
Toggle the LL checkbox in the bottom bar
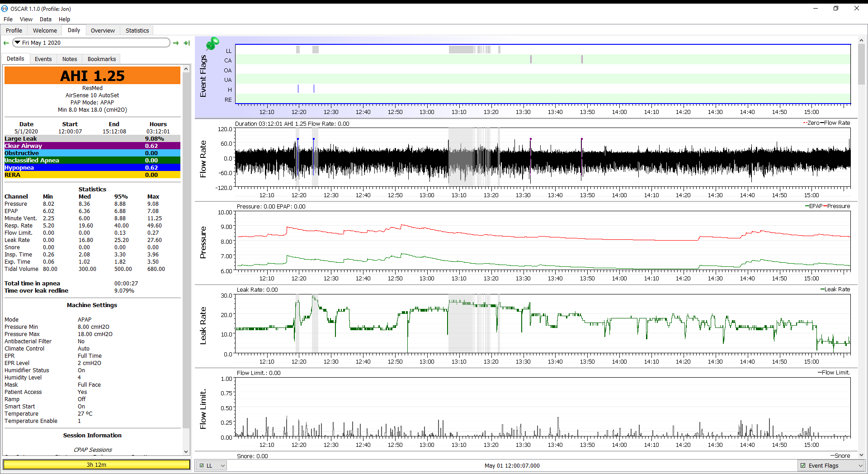point(202,465)
